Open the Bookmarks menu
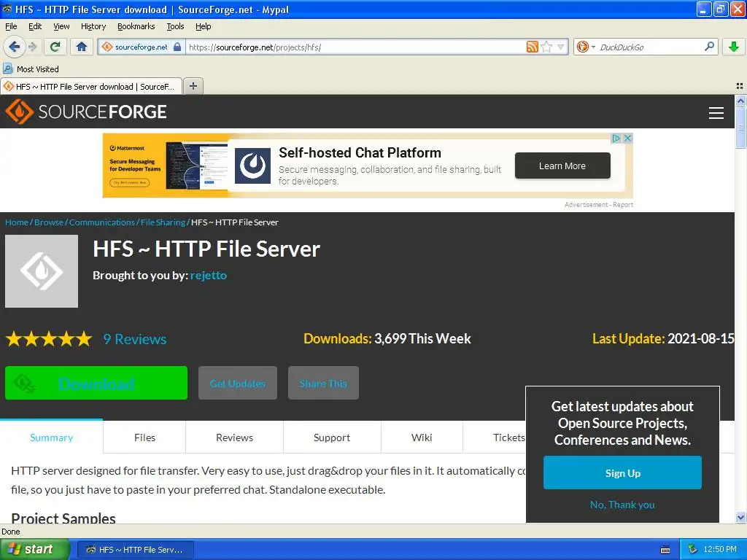 click(x=136, y=26)
